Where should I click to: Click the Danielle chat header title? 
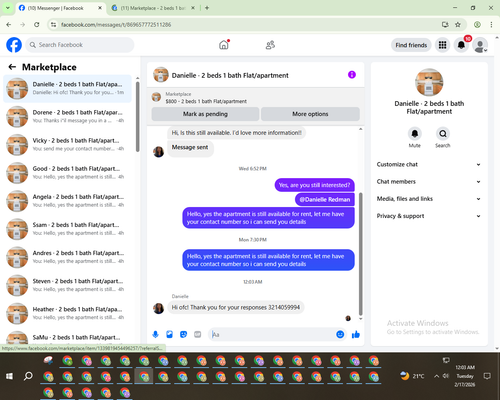coord(230,75)
